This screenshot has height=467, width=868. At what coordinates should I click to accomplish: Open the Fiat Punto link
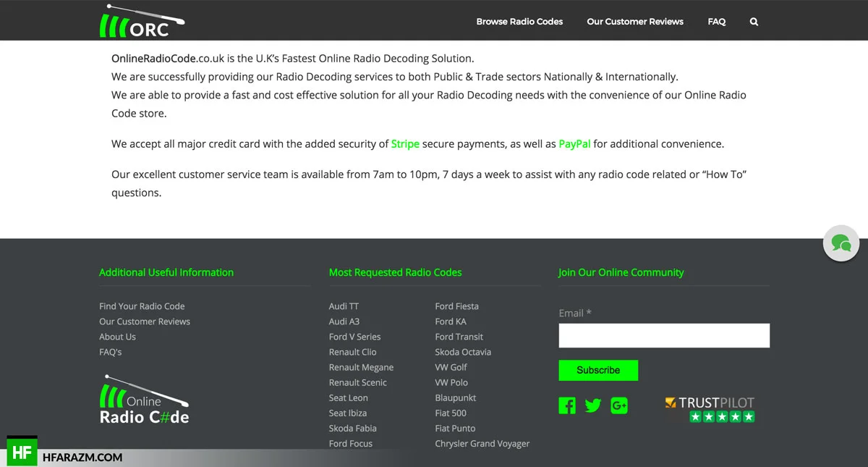[456, 428]
